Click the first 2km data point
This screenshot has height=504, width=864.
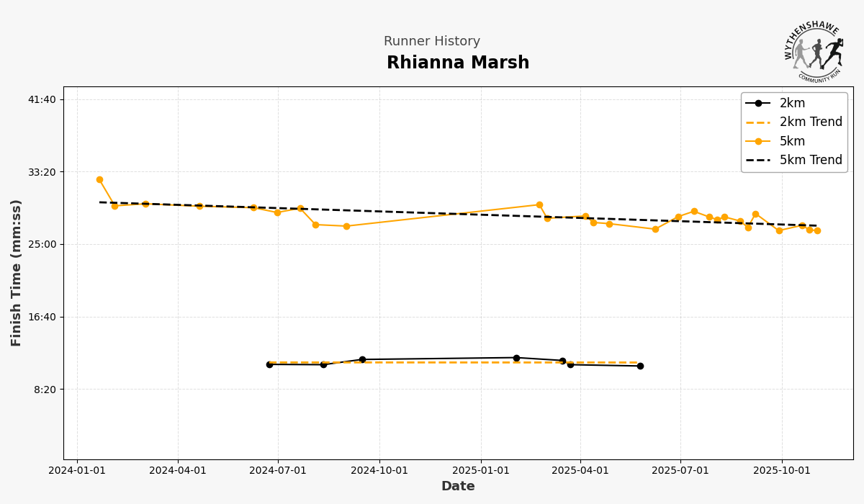pyautogui.click(x=269, y=364)
